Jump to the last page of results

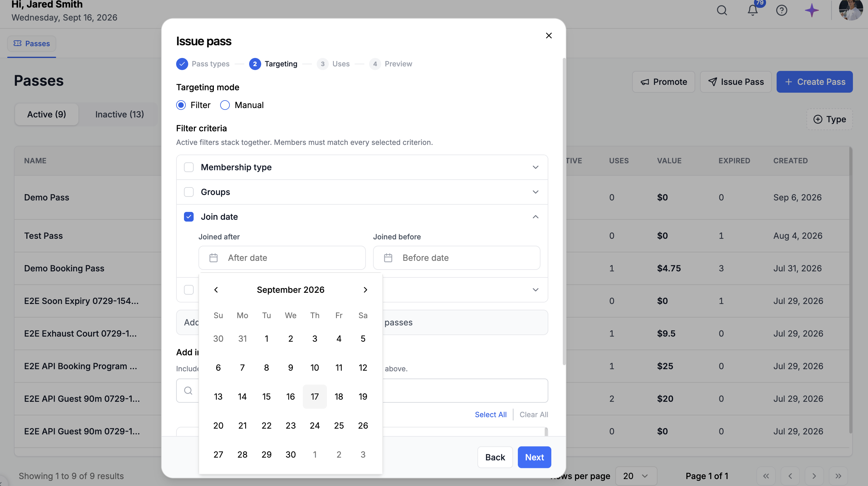coord(838,476)
